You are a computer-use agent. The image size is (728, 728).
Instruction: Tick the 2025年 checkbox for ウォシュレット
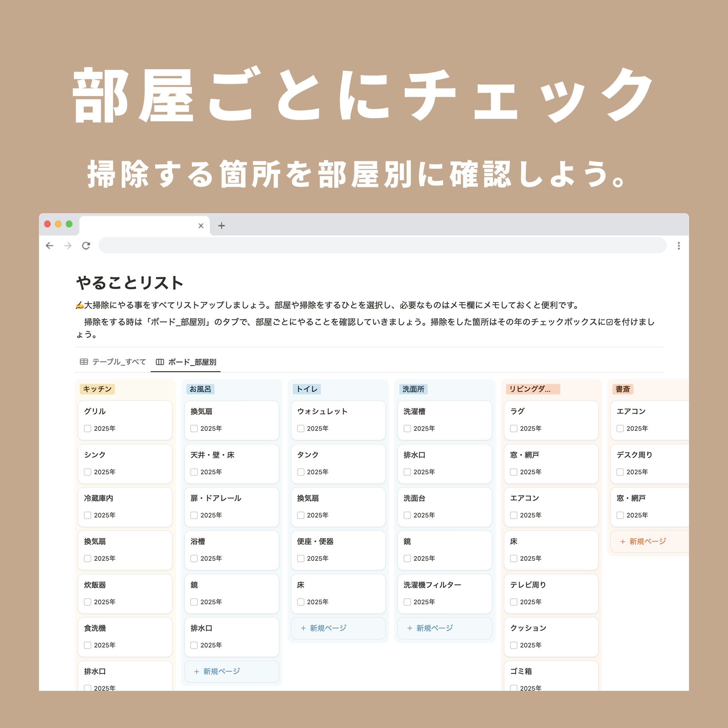pos(301,428)
